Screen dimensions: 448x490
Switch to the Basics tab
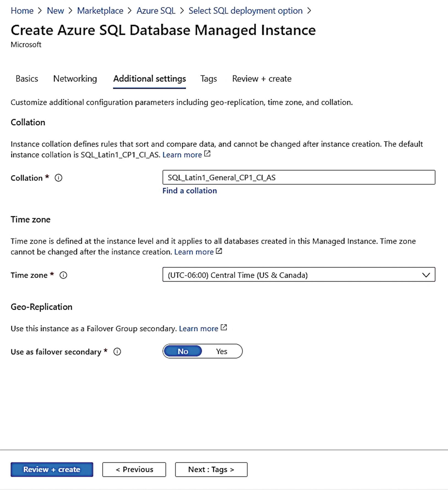tap(27, 79)
